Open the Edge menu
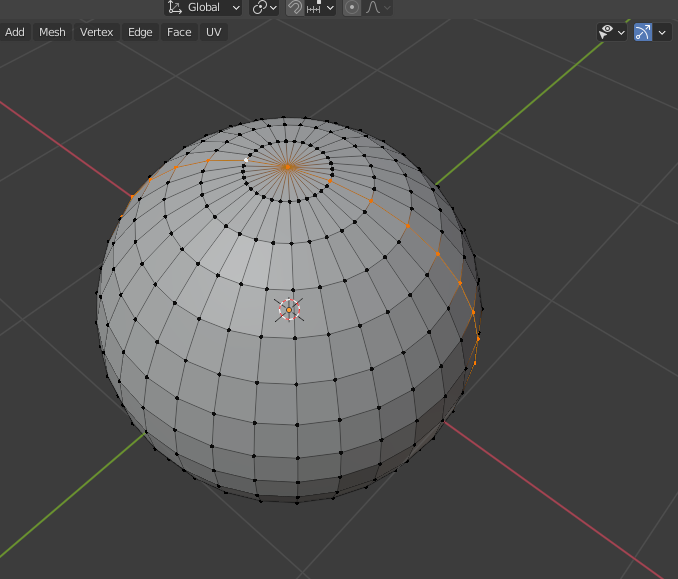This screenshot has width=678, height=579. click(140, 32)
